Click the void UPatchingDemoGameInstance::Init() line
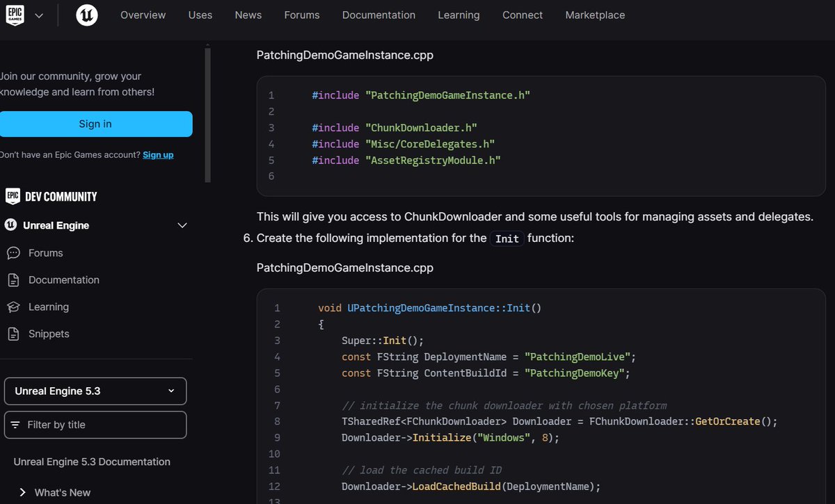 tap(429, 307)
